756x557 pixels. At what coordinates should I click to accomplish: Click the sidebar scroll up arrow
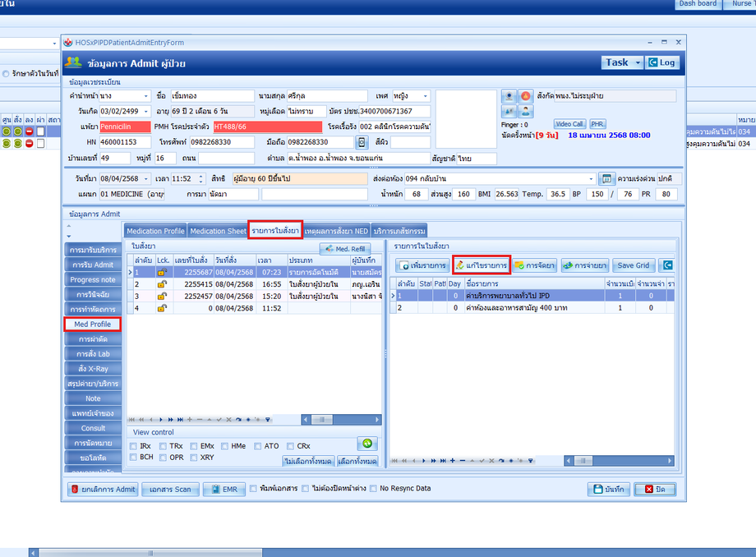[x=69, y=225]
